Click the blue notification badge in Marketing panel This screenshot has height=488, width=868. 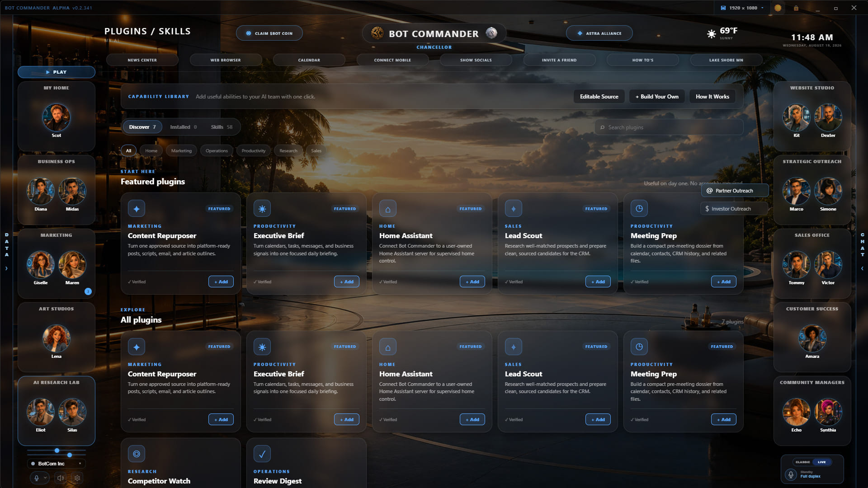(88, 291)
